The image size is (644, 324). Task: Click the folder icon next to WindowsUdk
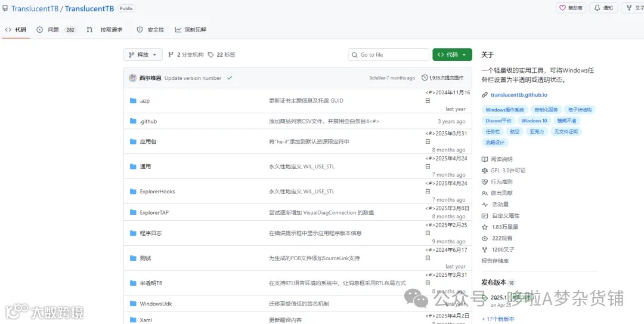133,304
